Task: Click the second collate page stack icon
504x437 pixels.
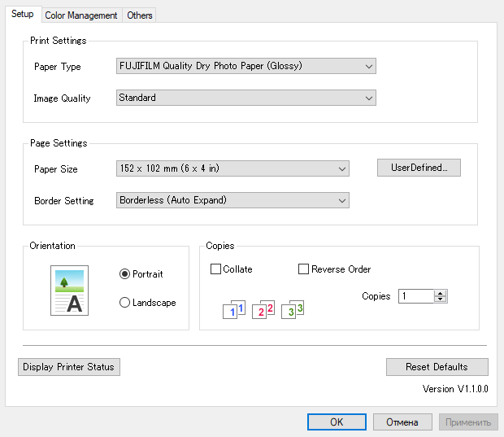Action: [263, 310]
